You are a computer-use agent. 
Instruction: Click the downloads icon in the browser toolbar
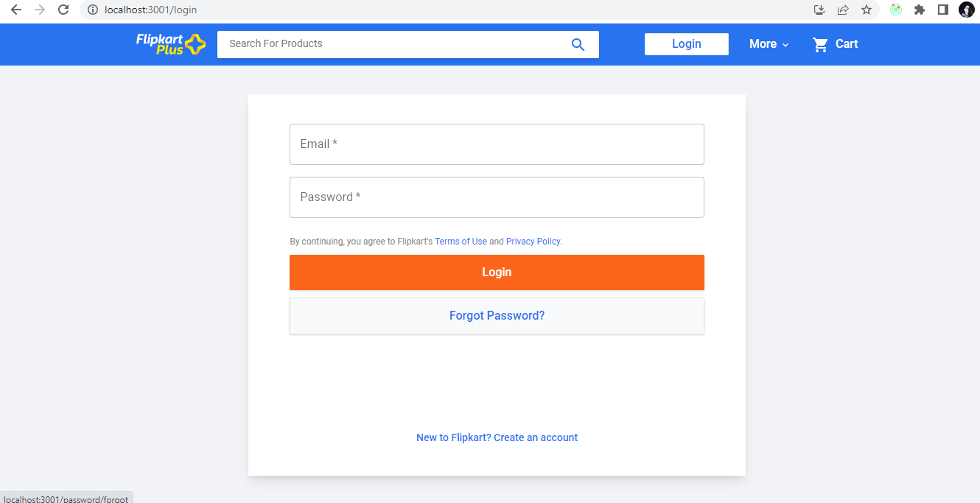click(x=819, y=10)
